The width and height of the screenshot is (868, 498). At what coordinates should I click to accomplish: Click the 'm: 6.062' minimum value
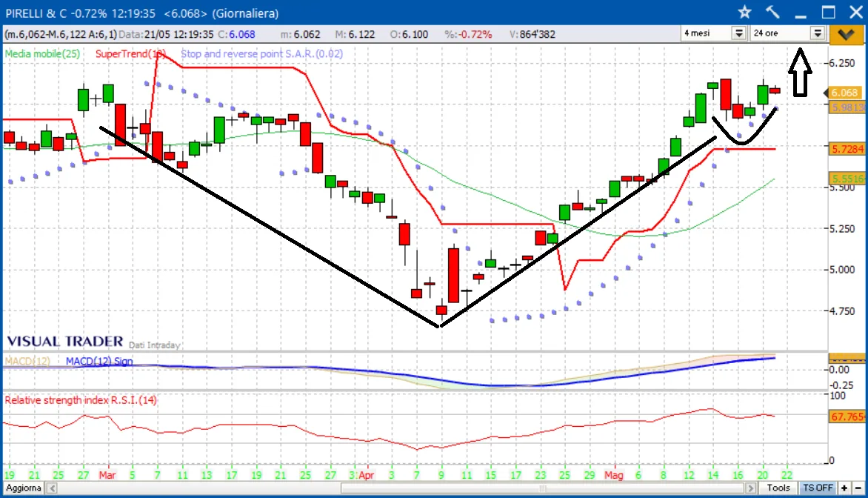tap(301, 34)
